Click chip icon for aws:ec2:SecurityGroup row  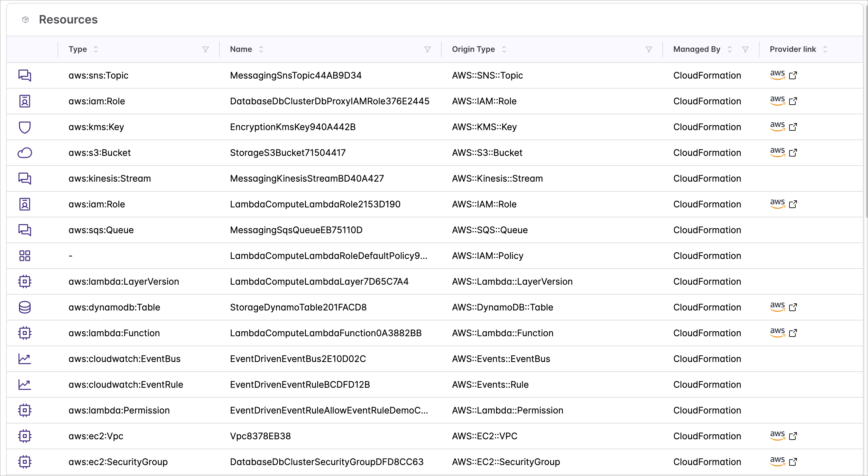point(24,462)
